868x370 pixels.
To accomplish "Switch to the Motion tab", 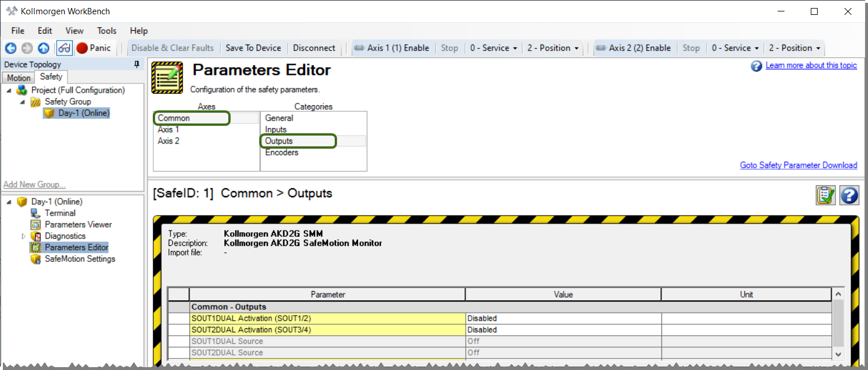I will click(19, 78).
